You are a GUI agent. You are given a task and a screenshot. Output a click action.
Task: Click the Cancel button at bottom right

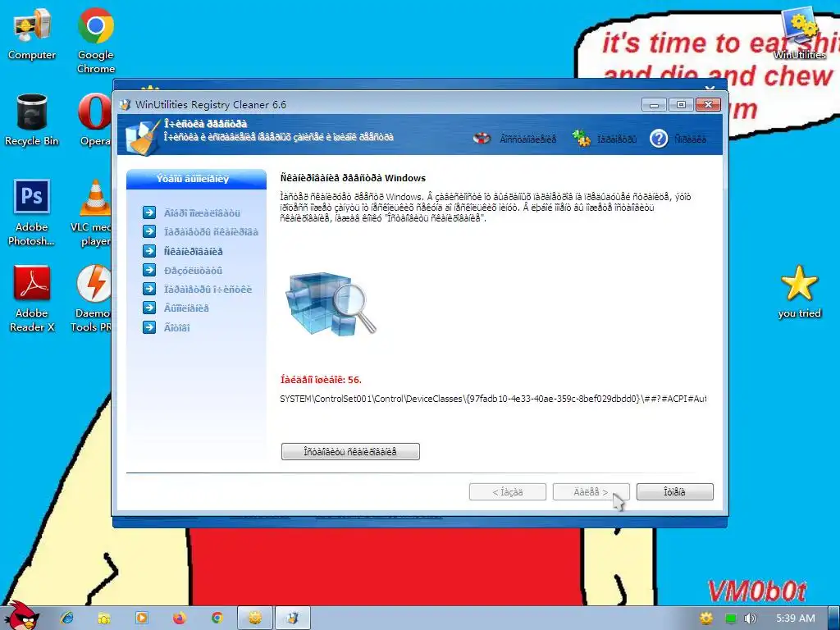click(674, 492)
